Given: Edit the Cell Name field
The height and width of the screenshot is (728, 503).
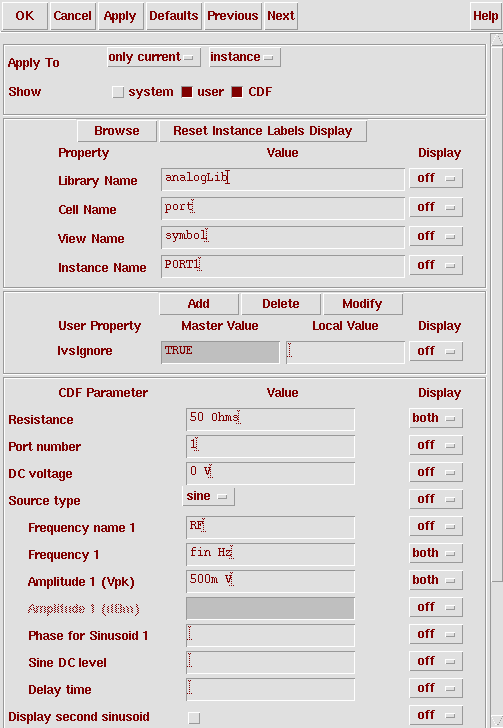Looking at the screenshot, I should click(x=283, y=208).
